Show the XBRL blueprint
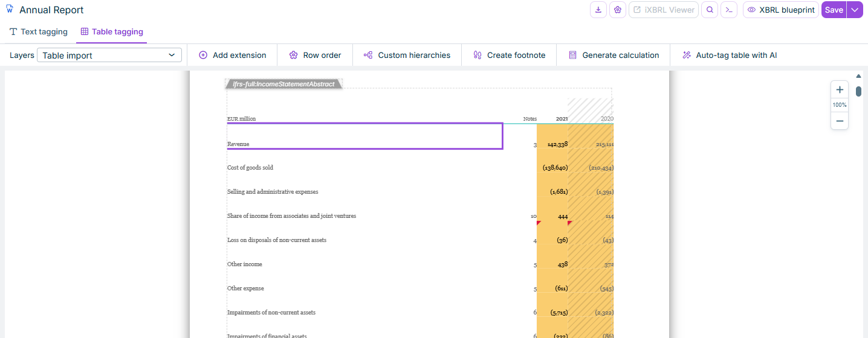This screenshot has width=868, height=338. (781, 10)
